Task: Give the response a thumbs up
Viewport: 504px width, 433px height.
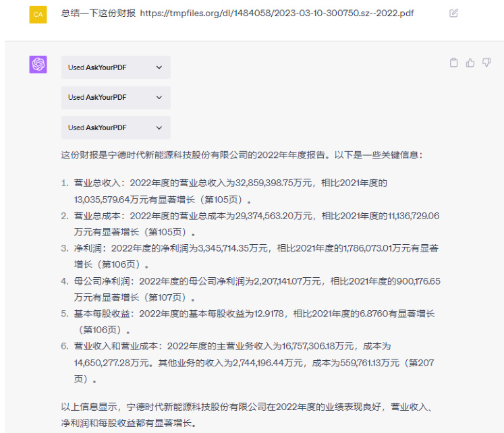Action: pos(470,63)
